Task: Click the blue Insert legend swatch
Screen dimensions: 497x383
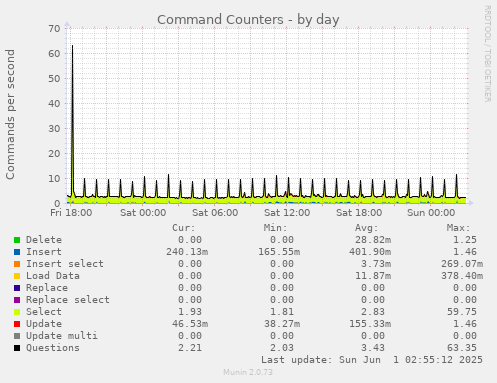Action: (17, 252)
